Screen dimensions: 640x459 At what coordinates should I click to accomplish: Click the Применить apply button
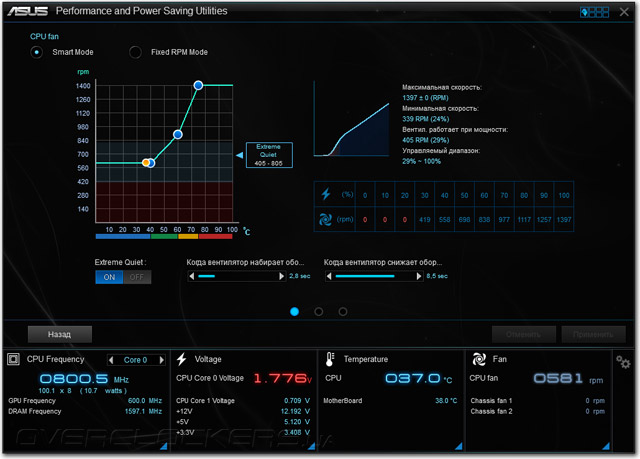pyautogui.click(x=593, y=335)
